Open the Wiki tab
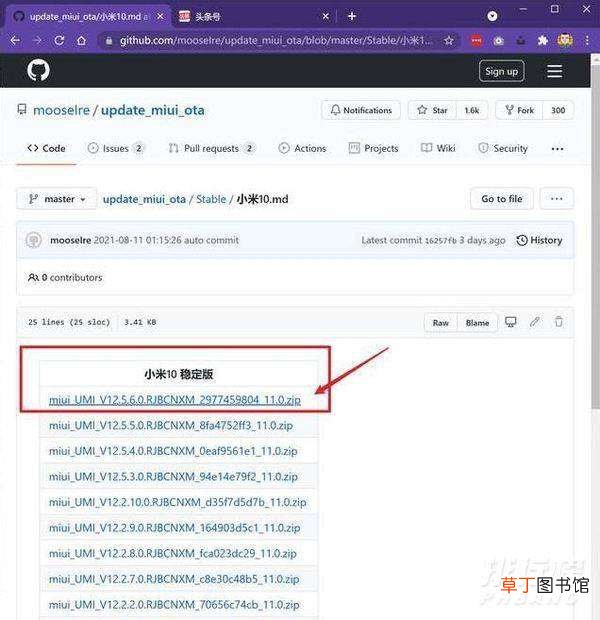Screen dimensions: 600x620 pyautogui.click(x=438, y=149)
